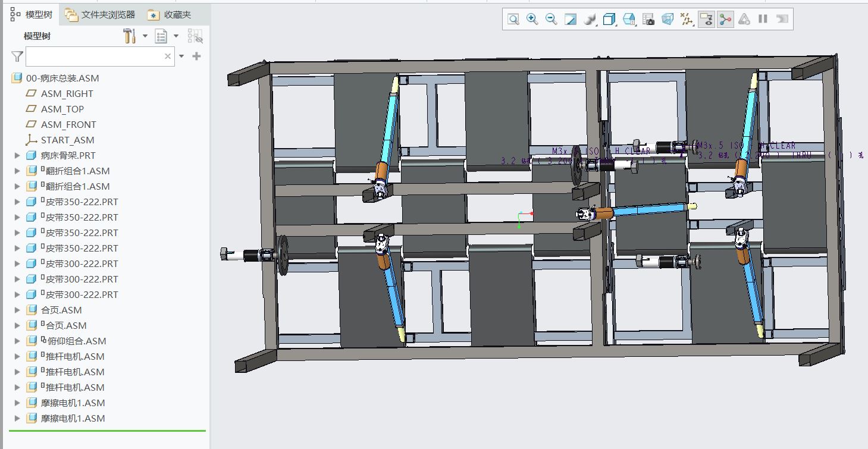868x449 pixels.
Task: Select the START_ASM coordinate system
Action: pos(67,140)
